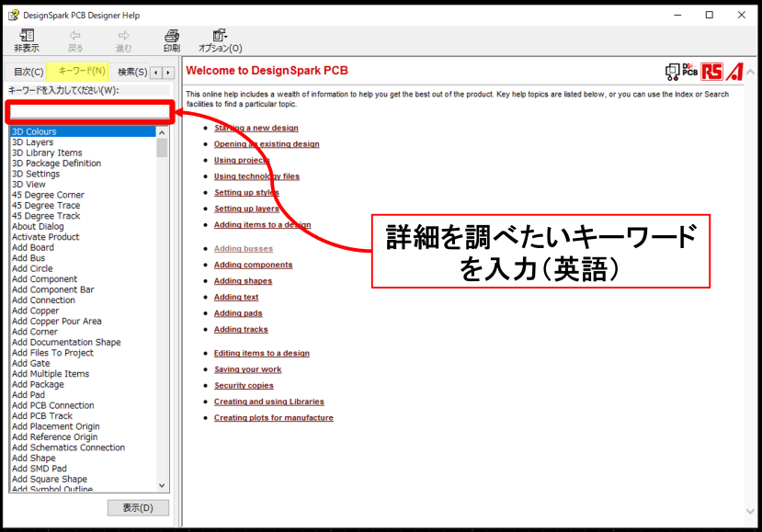The height and width of the screenshot is (532, 762).
Task: Open the 'Adding text' link
Action: (x=236, y=297)
